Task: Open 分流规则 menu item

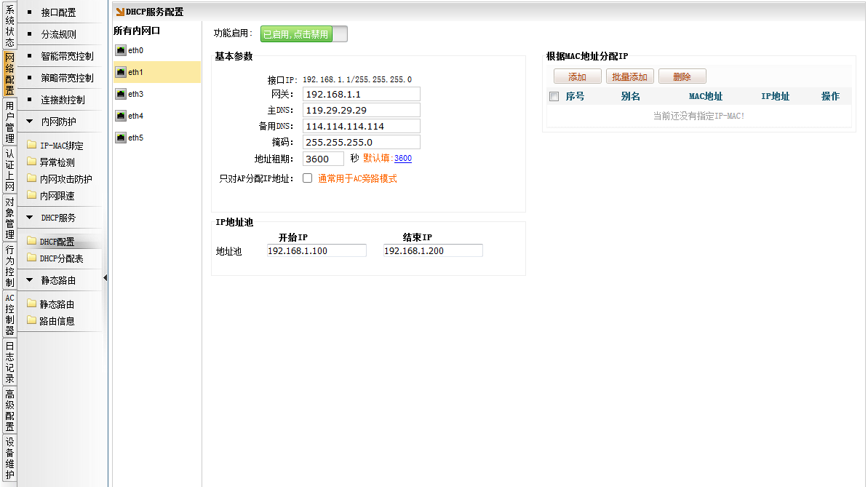Action: click(60, 34)
